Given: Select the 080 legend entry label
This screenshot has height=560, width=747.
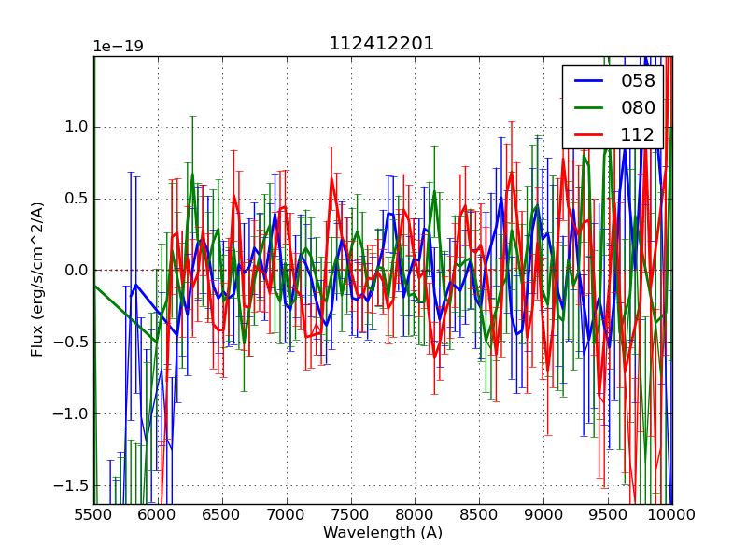Looking at the screenshot, I should [638, 107].
